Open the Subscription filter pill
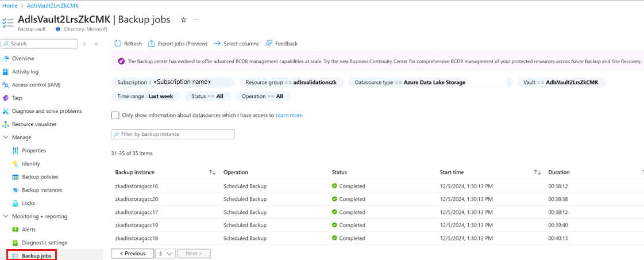 tap(173, 82)
